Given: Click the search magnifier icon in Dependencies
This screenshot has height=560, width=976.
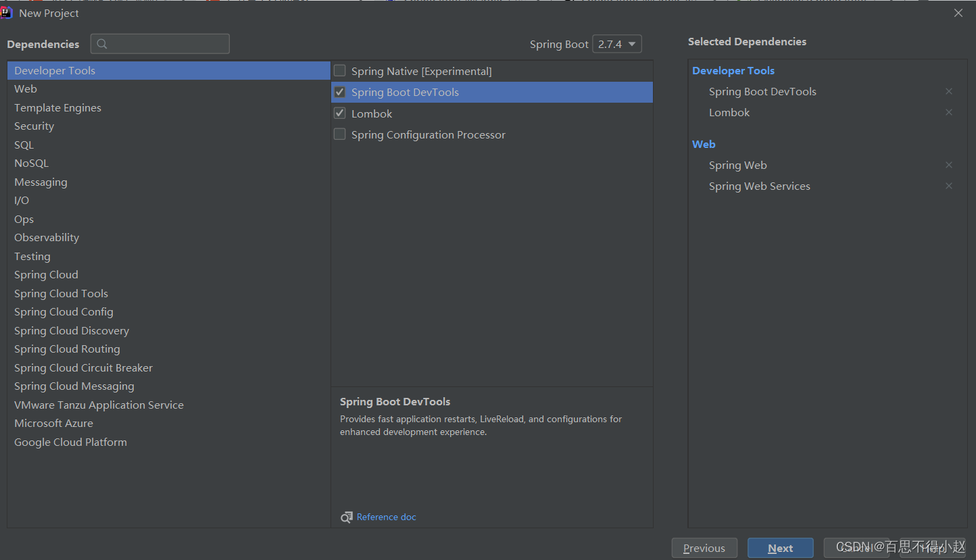Looking at the screenshot, I should [102, 44].
